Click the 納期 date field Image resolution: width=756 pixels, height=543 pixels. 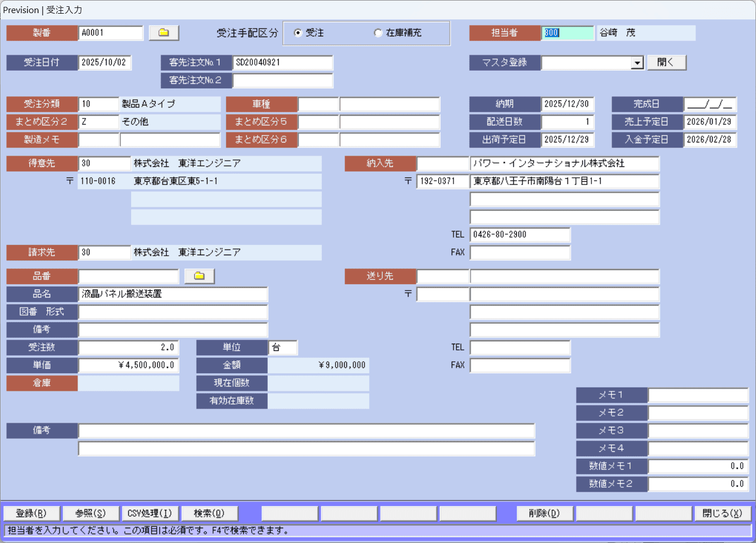(567, 104)
